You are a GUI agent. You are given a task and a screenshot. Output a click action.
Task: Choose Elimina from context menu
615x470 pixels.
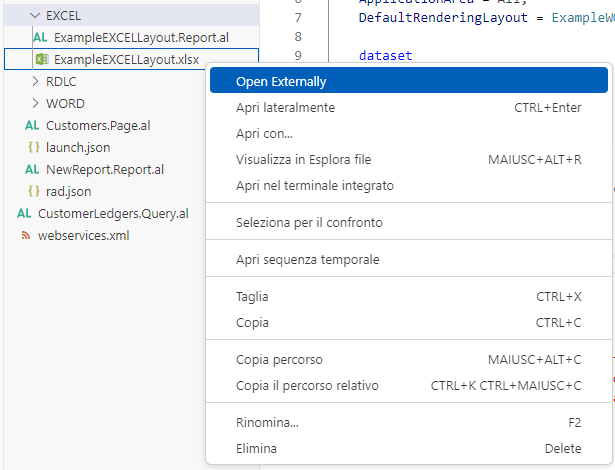point(409,448)
